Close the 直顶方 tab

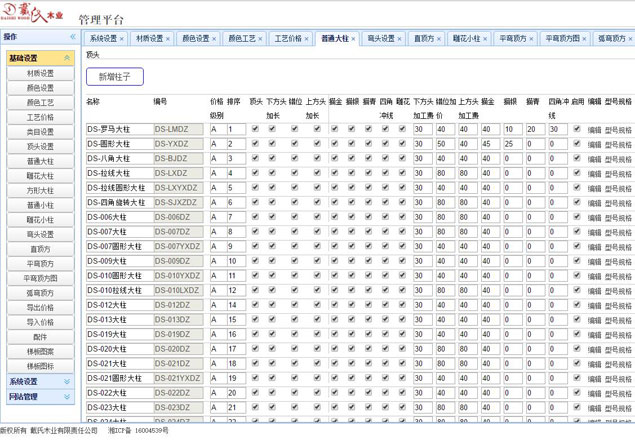(x=439, y=39)
